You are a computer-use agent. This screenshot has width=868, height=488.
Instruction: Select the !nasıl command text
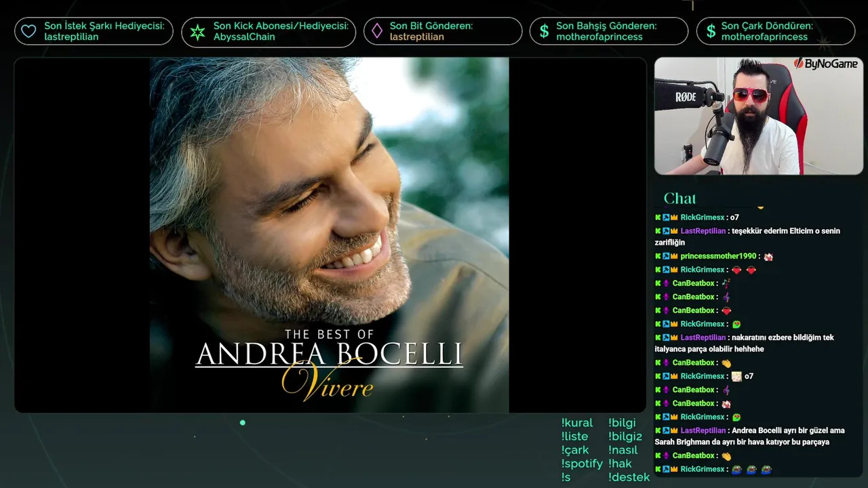click(623, 450)
